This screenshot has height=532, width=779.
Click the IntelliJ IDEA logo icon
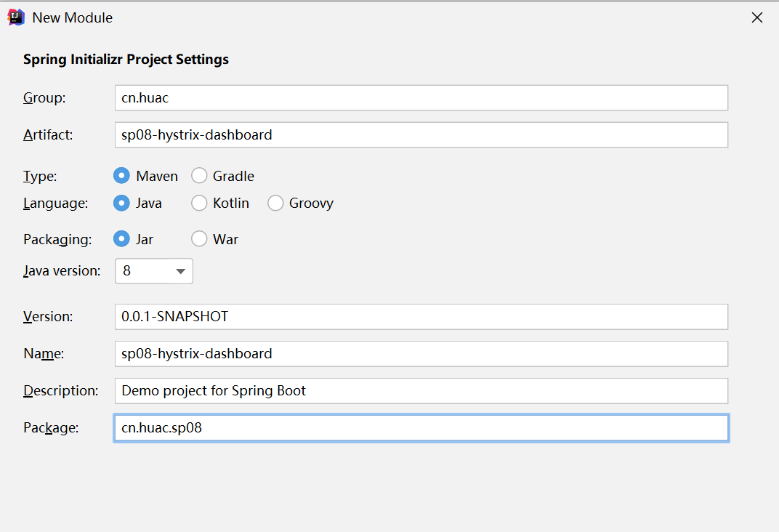click(x=16, y=17)
